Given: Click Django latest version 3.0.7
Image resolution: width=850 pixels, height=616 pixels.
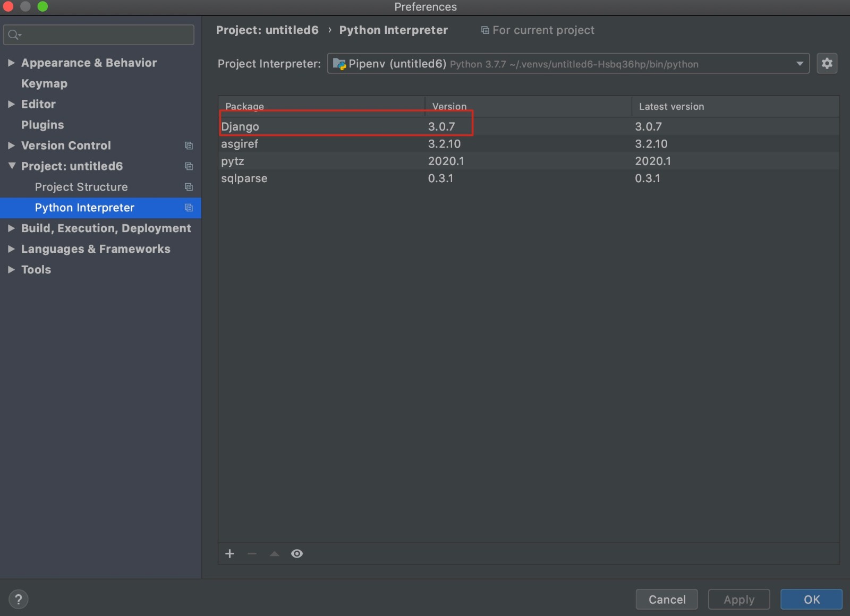Looking at the screenshot, I should 648,126.
